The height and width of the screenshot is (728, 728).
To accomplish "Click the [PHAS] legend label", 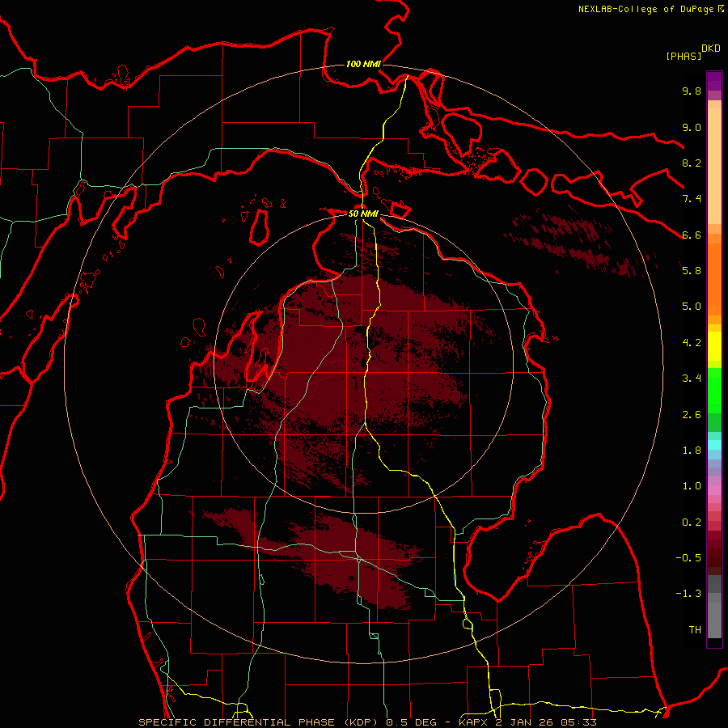I will (684, 56).
